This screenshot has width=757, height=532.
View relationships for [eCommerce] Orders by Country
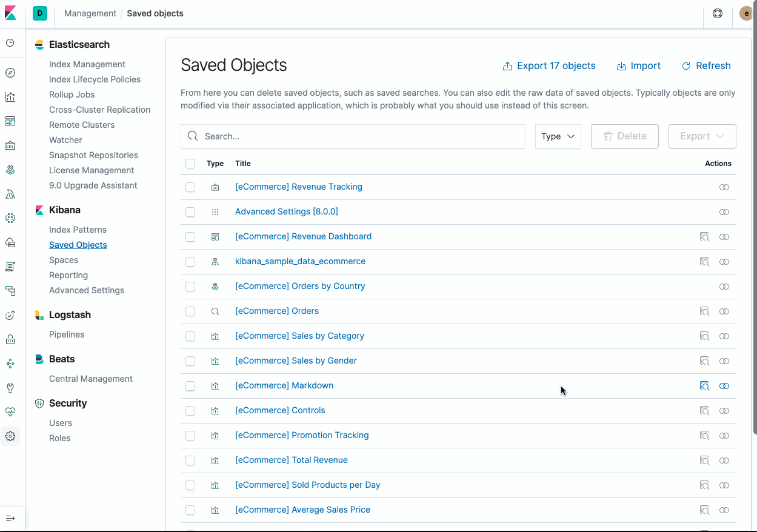click(x=724, y=287)
